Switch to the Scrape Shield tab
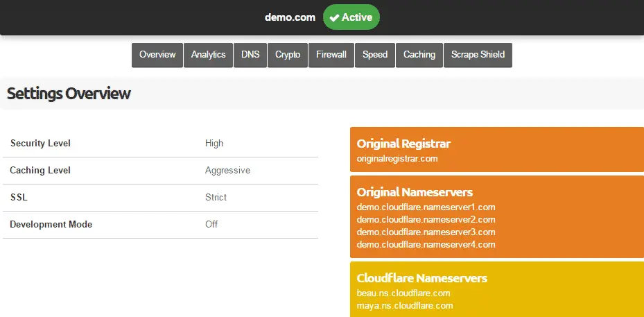Viewport: 644px width, 317px height. [478, 55]
